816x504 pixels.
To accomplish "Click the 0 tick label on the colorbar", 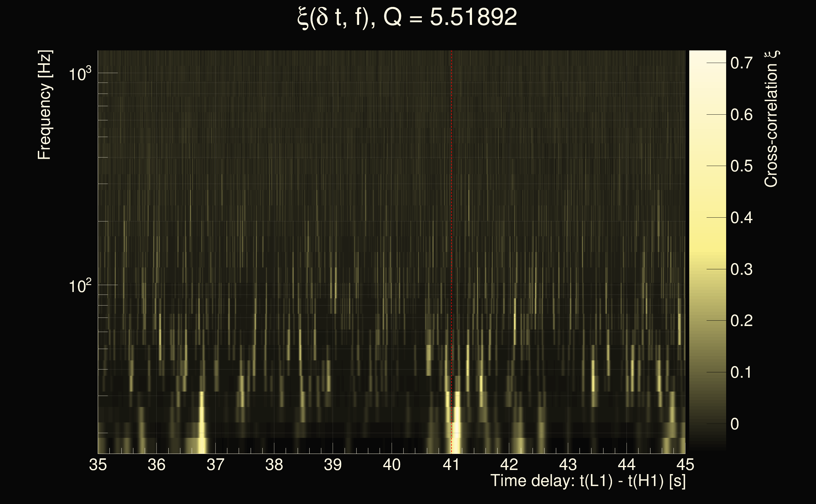I will click(x=735, y=424).
